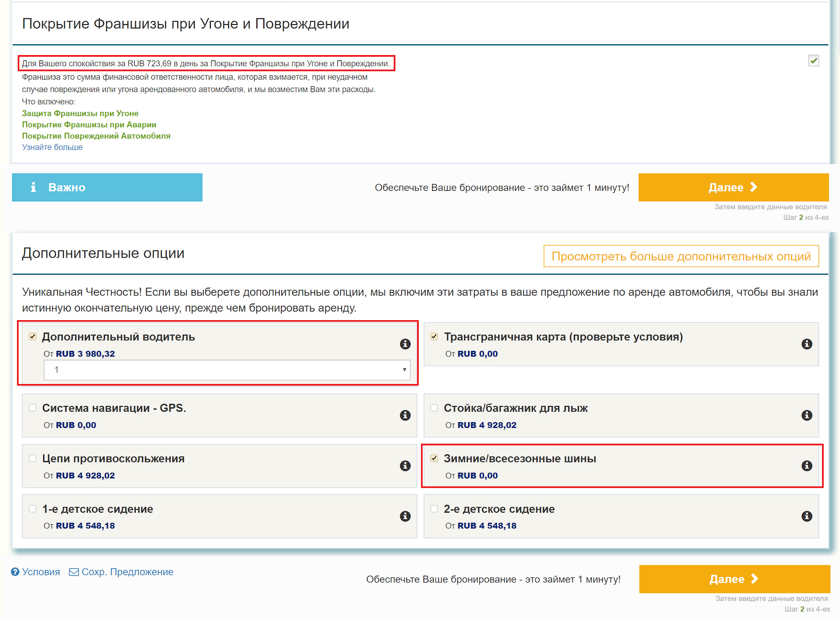Check the Цепи противоскольжения option

click(x=33, y=458)
